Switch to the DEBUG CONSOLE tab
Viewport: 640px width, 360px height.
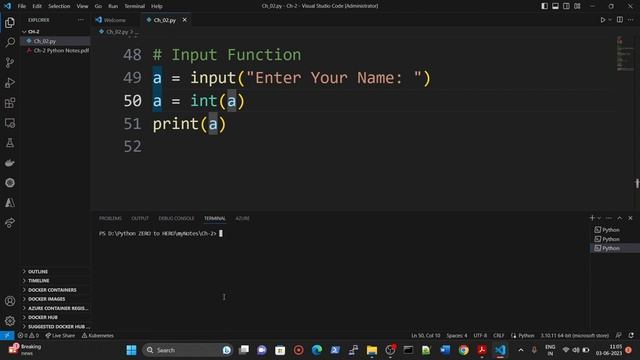click(x=176, y=218)
